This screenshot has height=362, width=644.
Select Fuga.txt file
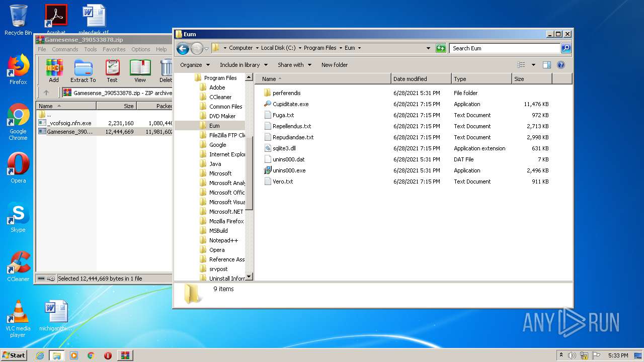pyautogui.click(x=283, y=115)
